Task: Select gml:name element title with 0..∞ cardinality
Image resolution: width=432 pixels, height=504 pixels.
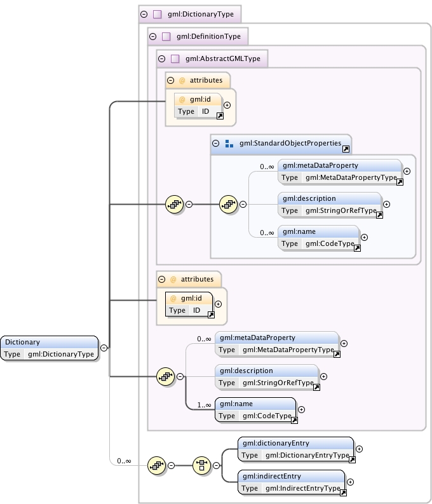Action: [299, 231]
